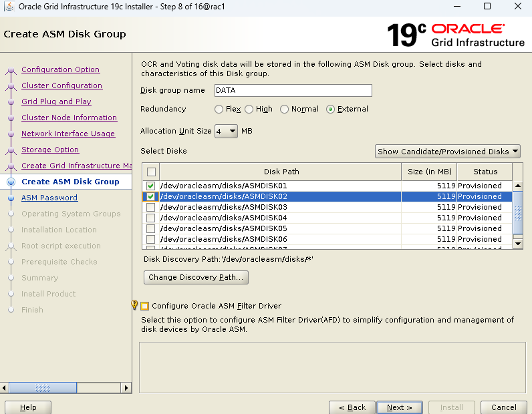This screenshot has height=414, width=532.
Task: Click the Size (in MB) column header
Action: click(429, 172)
